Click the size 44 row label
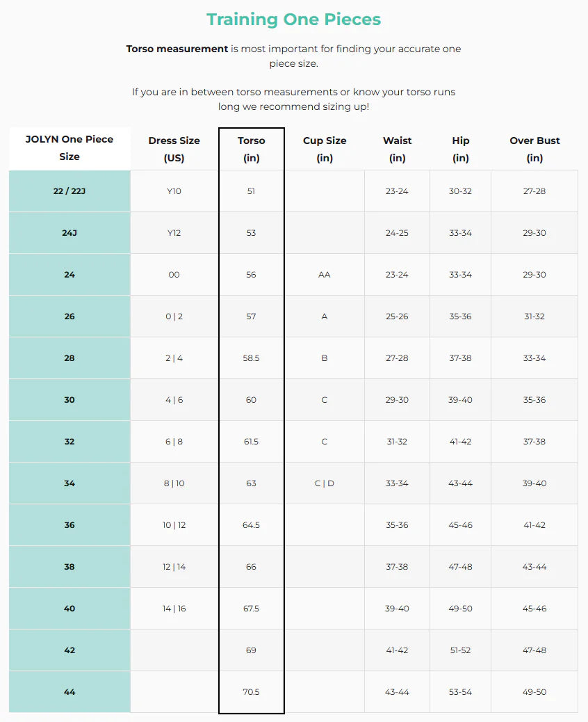Viewport: 588px width, 722px height. point(70,692)
